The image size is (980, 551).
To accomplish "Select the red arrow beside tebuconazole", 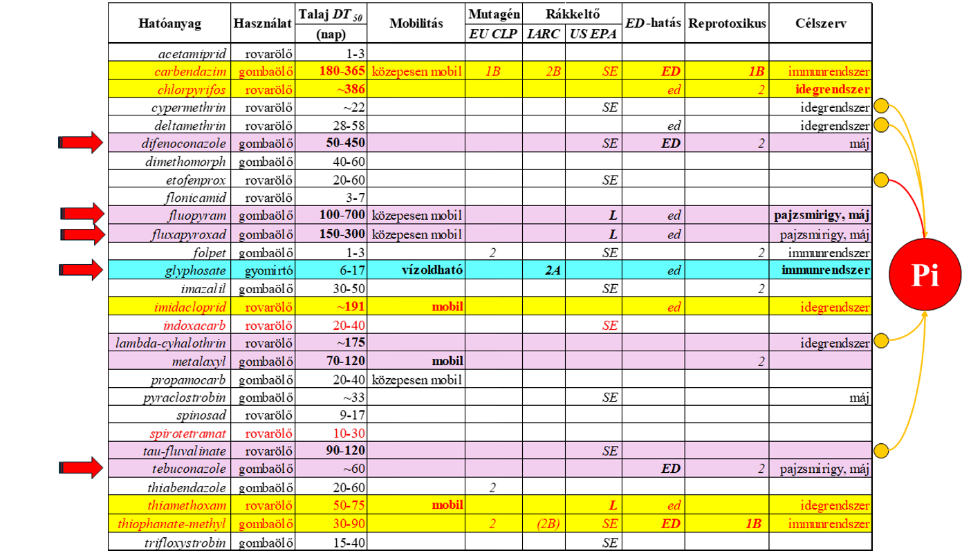I will [x=80, y=469].
